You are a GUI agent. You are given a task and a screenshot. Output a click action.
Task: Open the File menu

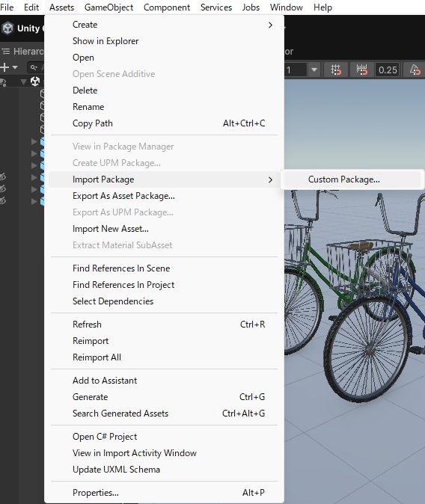point(7,7)
